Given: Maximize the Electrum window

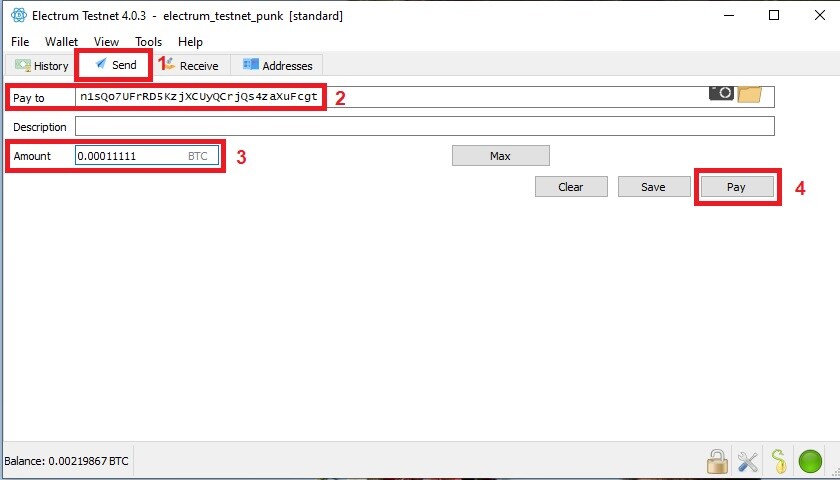Looking at the screenshot, I should point(774,16).
